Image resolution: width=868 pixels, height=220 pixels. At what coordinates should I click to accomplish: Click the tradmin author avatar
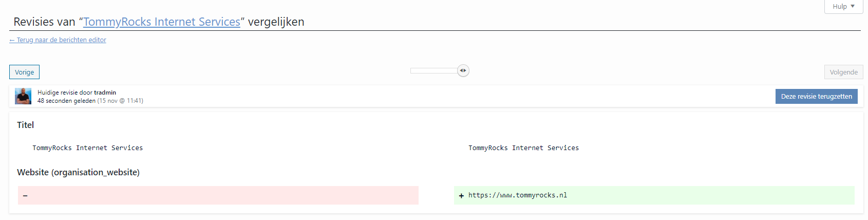tap(23, 96)
